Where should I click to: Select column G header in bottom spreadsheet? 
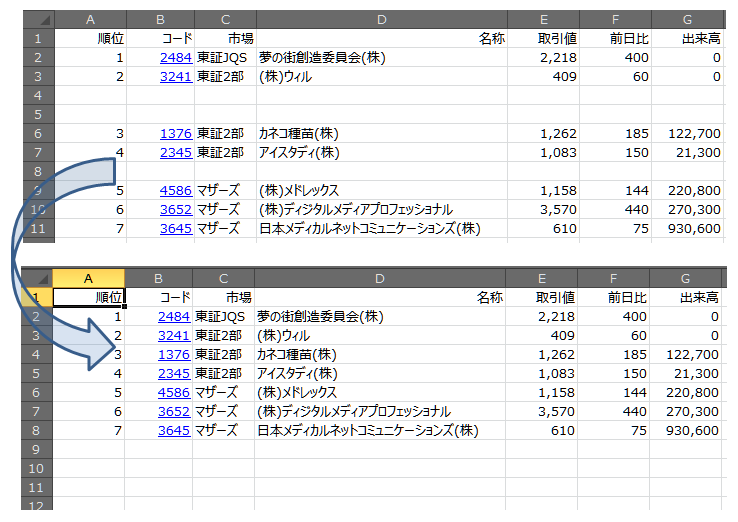685,279
